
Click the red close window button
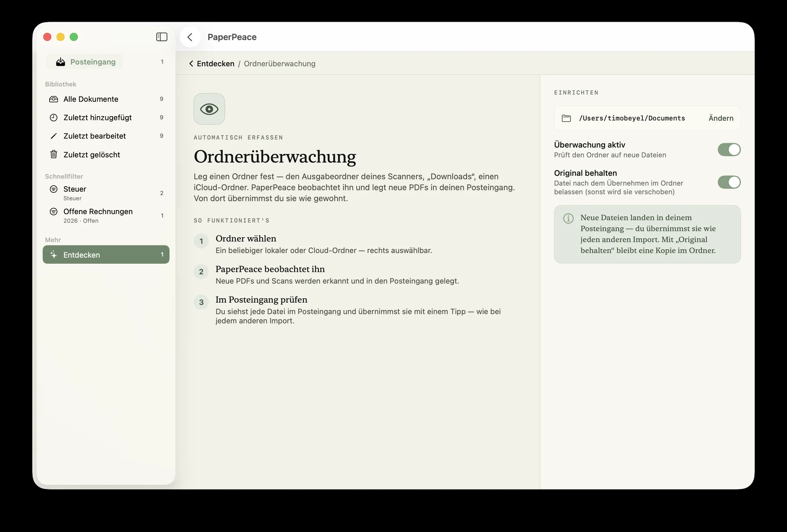[x=47, y=37]
